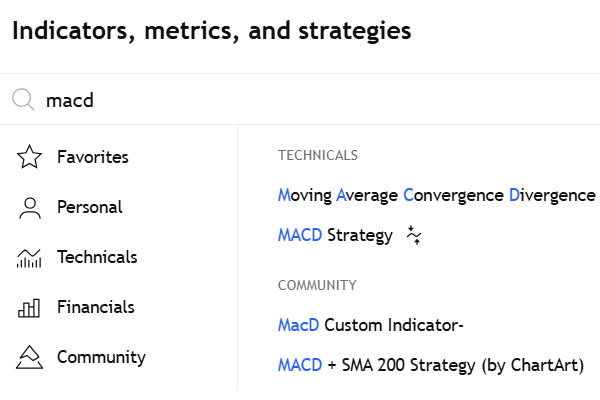
Task: Click the magnifying glass search icon
Action: [x=23, y=100]
